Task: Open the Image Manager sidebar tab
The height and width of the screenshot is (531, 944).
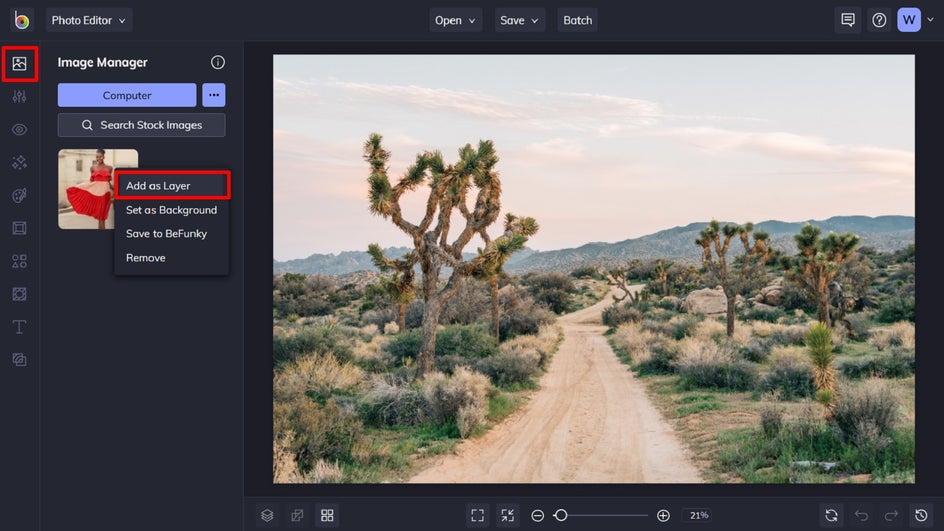Action: (x=19, y=63)
